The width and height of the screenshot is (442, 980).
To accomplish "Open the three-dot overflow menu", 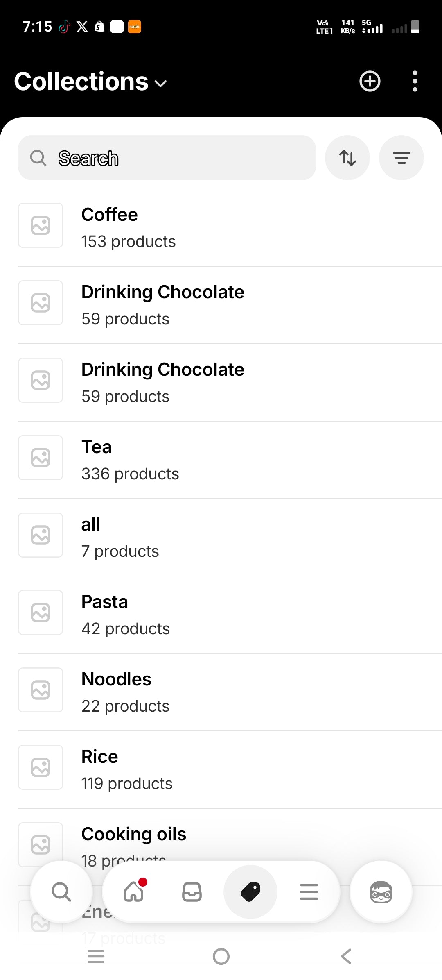I will (x=415, y=81).
